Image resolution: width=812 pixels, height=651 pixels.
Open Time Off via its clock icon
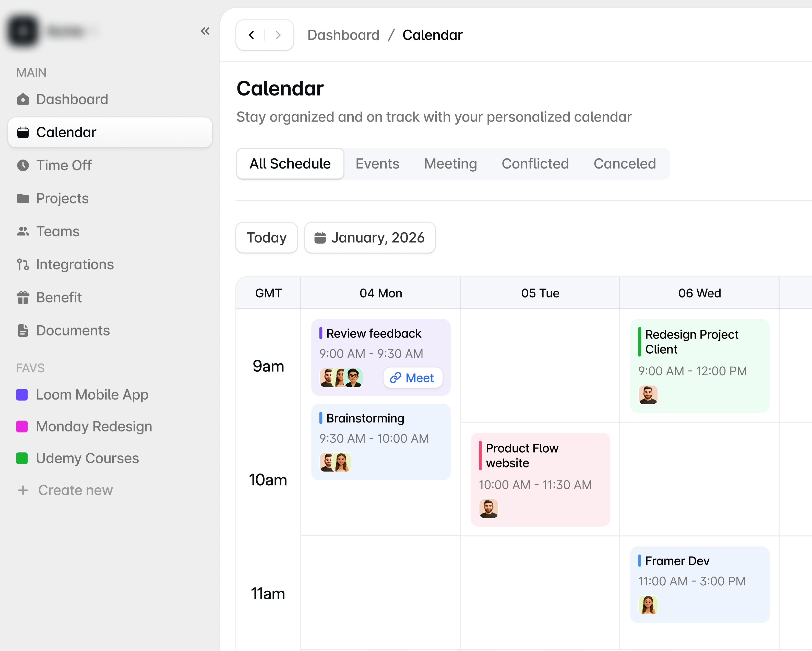pos(23,165)
